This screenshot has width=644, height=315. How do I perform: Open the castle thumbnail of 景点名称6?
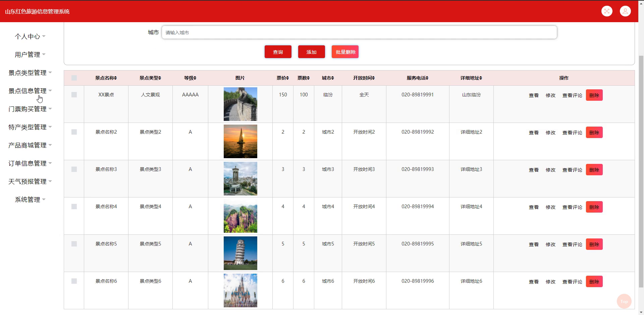coord(240,290)
